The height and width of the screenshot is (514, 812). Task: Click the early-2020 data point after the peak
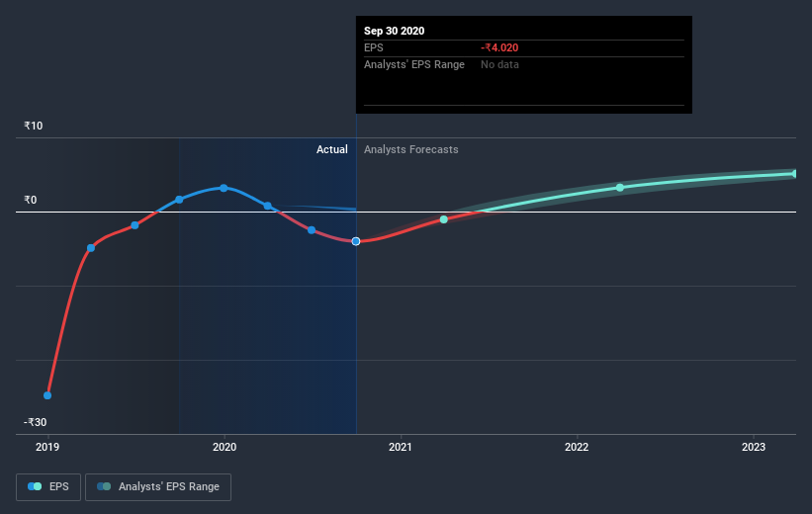coord(267,206)
